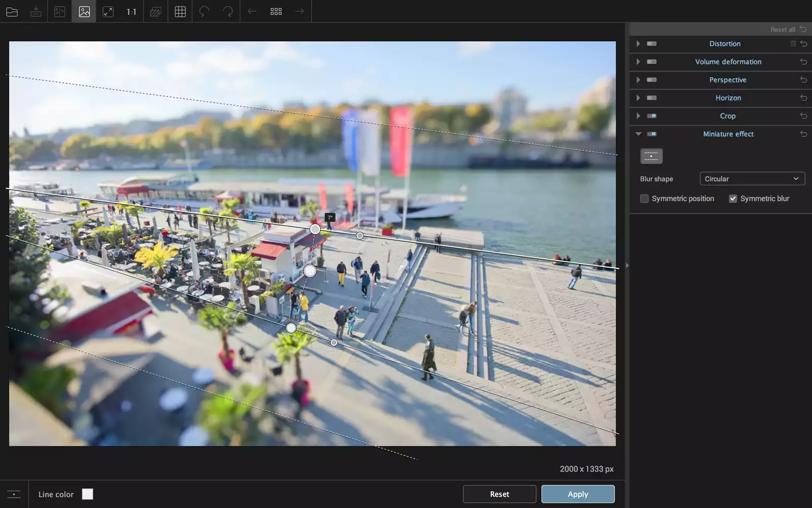Toggle the Crop correction on/off switch
The image size is (812, 508).
(x=652, y=116)
